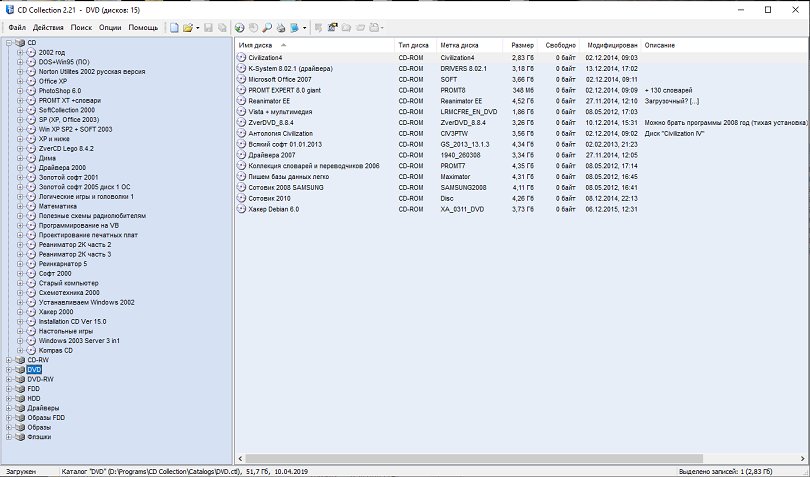Select Microsoft Office 2007 disc row

[522, 80]
